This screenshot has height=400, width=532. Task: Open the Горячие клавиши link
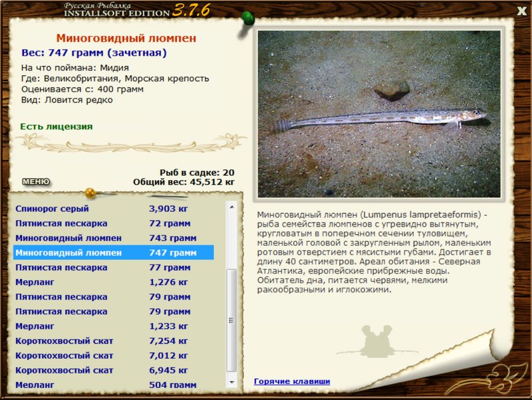pos(292,381)
